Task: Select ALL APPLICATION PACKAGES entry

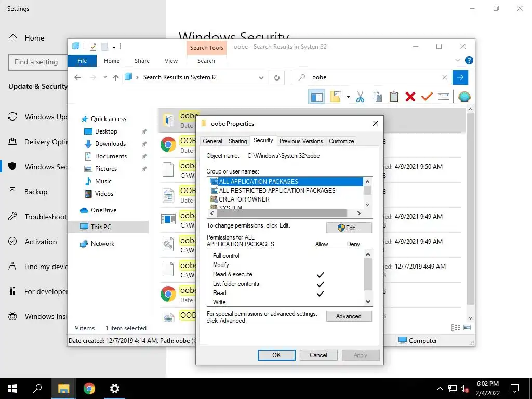Action: pyautogui.click(x=286, y=181)
